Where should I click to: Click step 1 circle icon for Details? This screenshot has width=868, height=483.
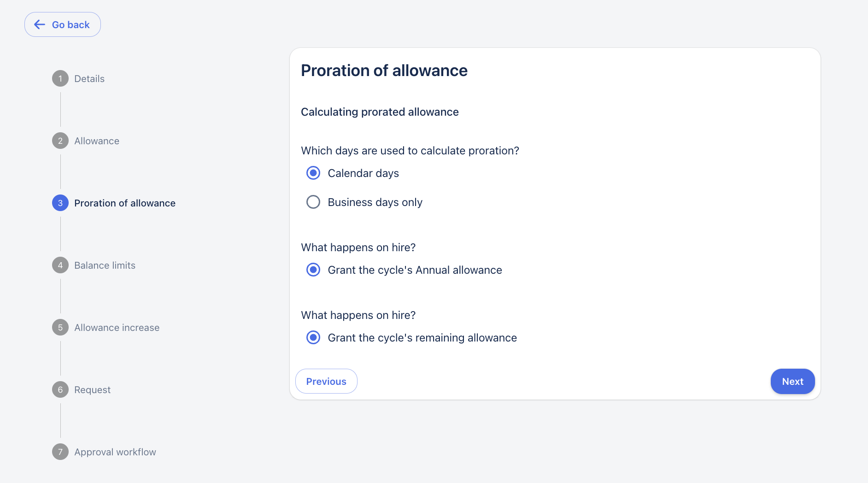click(60, 79)
